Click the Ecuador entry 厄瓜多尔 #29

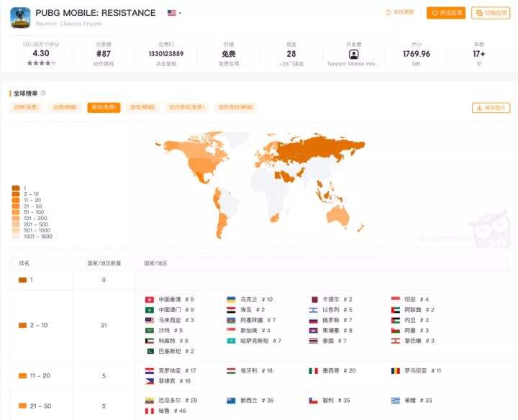(171, 401)
